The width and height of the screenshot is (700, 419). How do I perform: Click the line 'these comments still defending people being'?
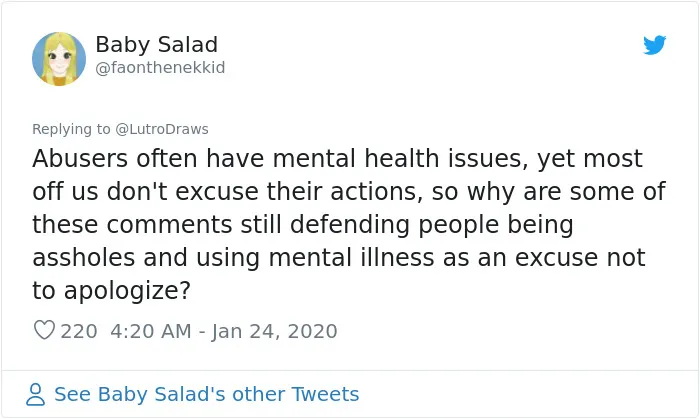tap(303, 224)
